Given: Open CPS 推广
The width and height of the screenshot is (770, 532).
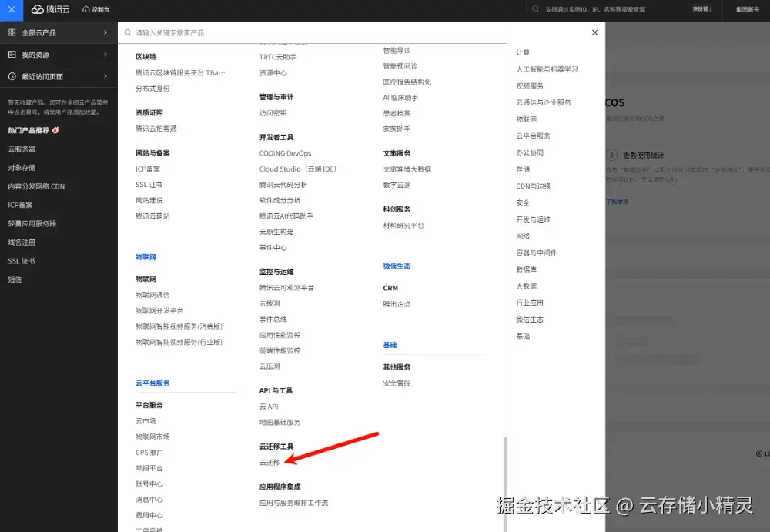Looking at the screenshot, I should pyautogui.click(x=149, y=453).
